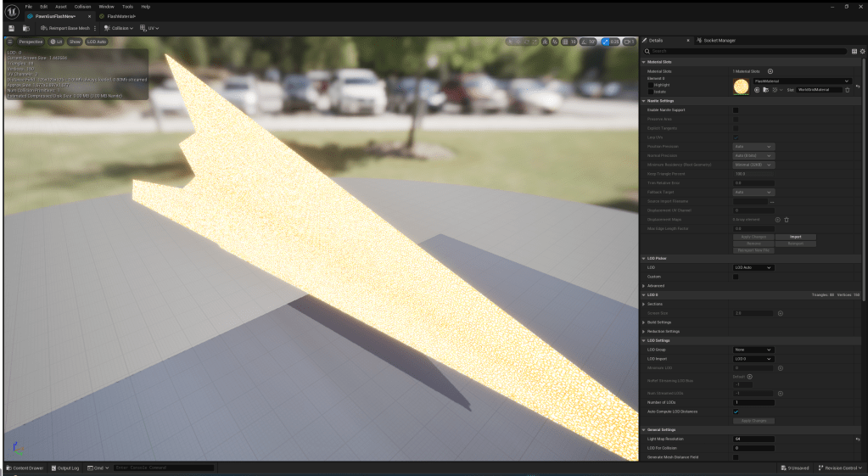868x476 pixels.
Task: Reset Light Map Resolution to default
Action: tap(857, 440)
